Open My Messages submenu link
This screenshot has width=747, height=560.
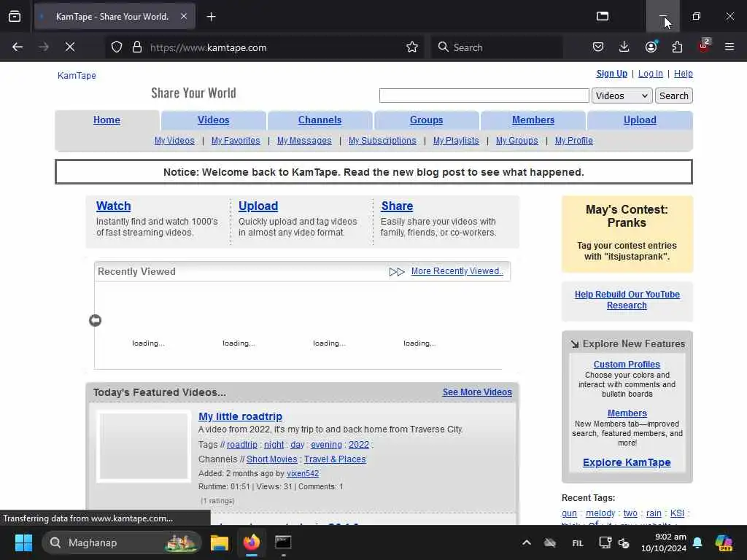pyautogui.click(x=304, y=141)
